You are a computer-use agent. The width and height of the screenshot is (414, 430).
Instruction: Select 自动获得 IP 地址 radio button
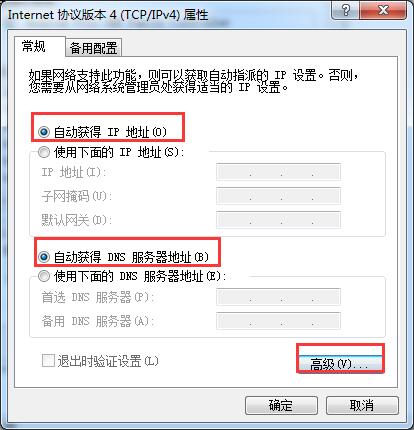tap(44, 132)
